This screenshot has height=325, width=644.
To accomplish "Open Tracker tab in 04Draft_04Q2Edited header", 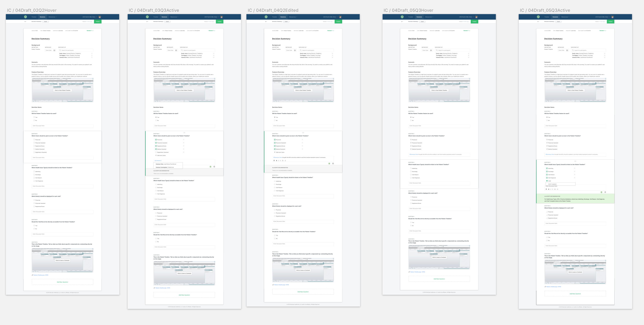I will pos(274,17).
